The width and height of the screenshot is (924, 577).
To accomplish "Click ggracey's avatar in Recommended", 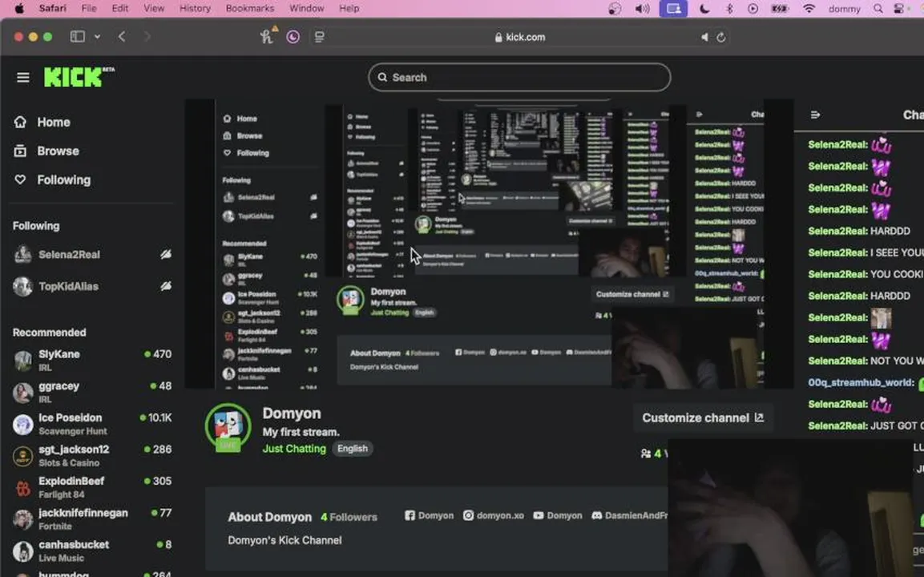I will (x=23, y=392).
